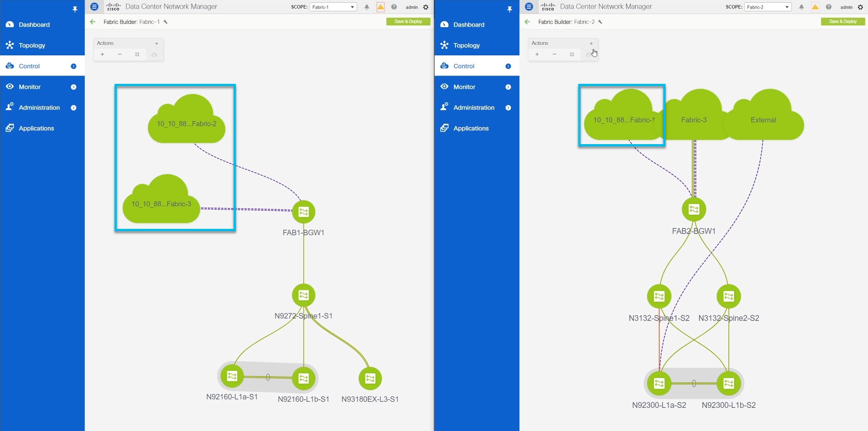The image size is (868, 431).
Task: Open the help icon in the Fabric-2 window
Action: (x=829, y=7)
